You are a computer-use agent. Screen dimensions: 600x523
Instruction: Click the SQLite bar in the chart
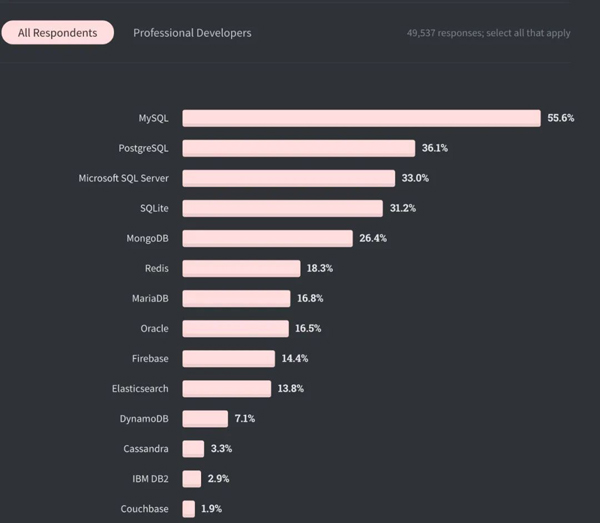pyautogui.click(x=282, y=208)
